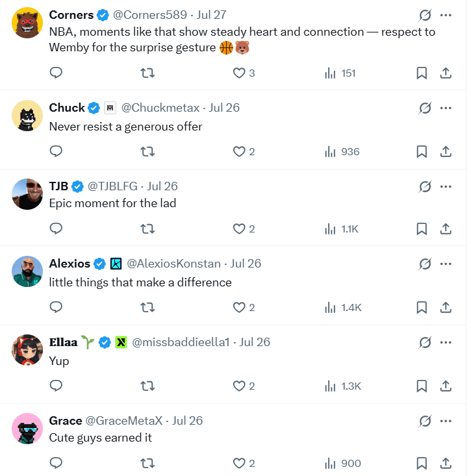Repost Chuck's "Never resist a generous offer" tweet
This screenshot has width=471, height=476.
[x=147, y=152]
